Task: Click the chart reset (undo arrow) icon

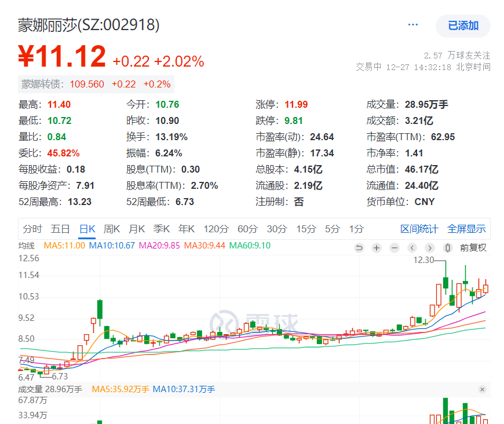Action: click(359, 248)
